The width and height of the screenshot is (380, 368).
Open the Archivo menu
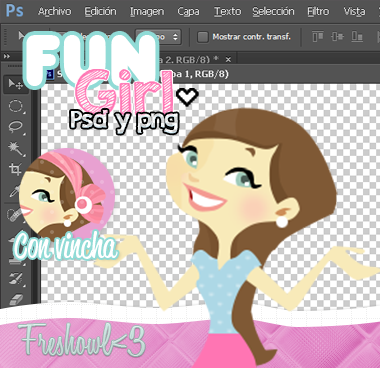54,11
